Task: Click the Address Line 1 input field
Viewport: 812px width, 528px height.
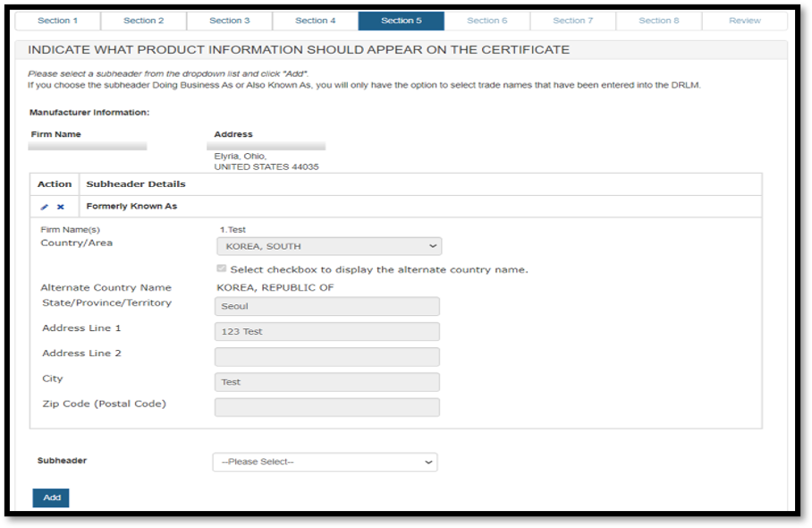Action: [326, 331]
